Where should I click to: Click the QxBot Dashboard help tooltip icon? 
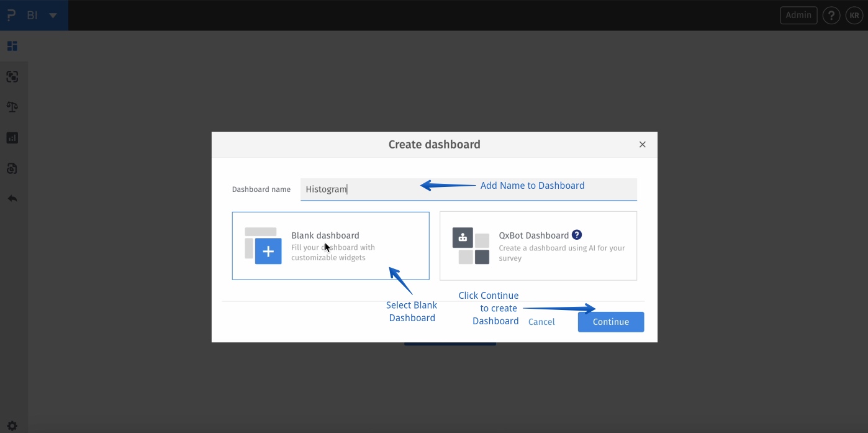point(577,235)
